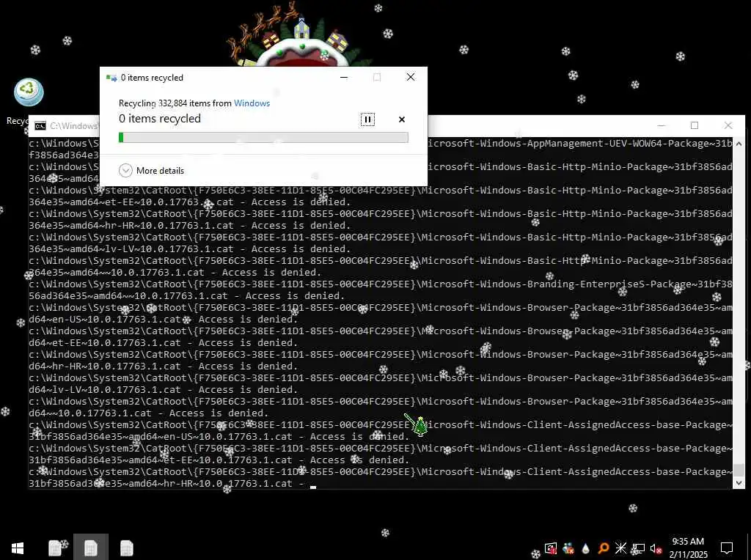751x560 pixels.
Task: Open the orange magnifier tray icon
Action: click(x=603, y=548)
